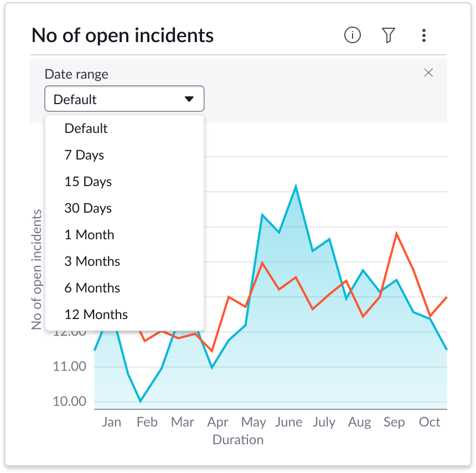Select 7 Days from the date range list

click(84, 155)
